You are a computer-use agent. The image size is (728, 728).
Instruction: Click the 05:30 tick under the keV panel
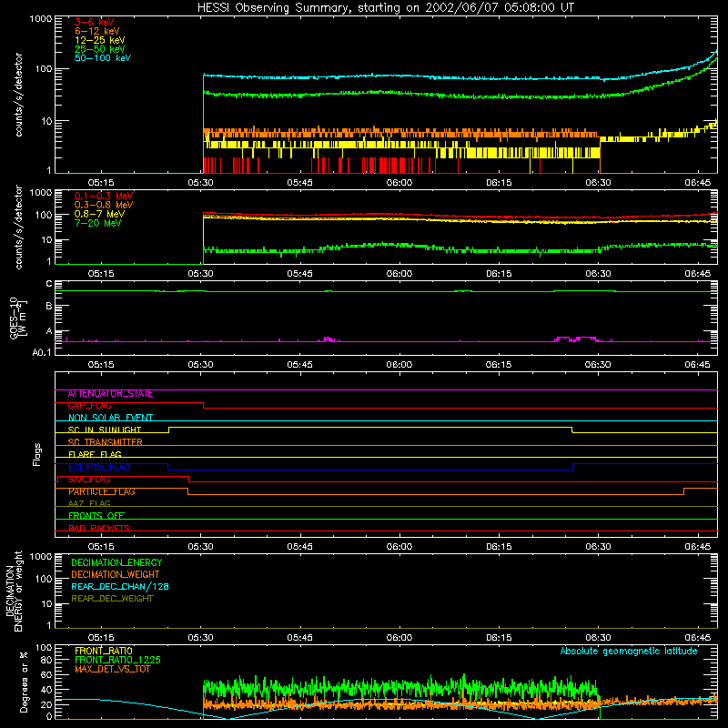(200, 183)
